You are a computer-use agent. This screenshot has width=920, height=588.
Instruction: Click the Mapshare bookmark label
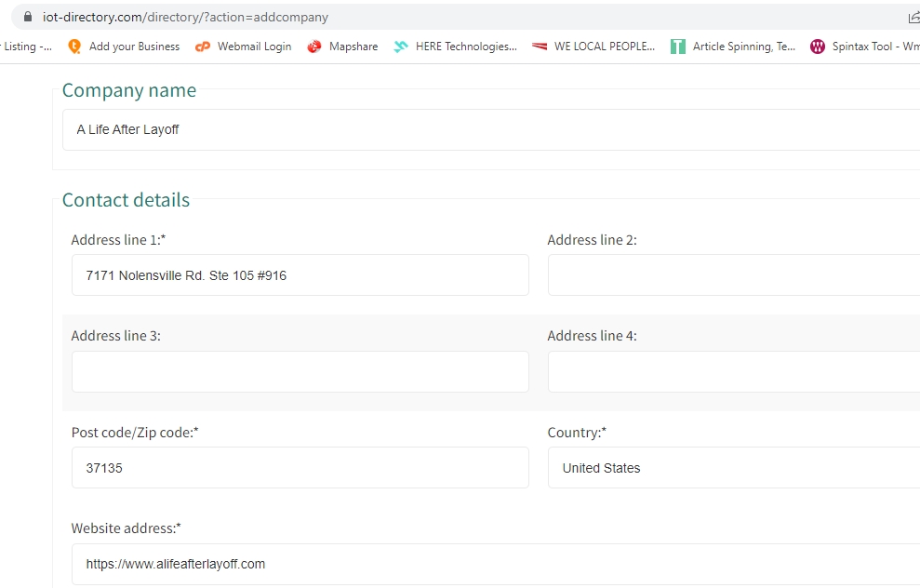(x=353, y=47)
